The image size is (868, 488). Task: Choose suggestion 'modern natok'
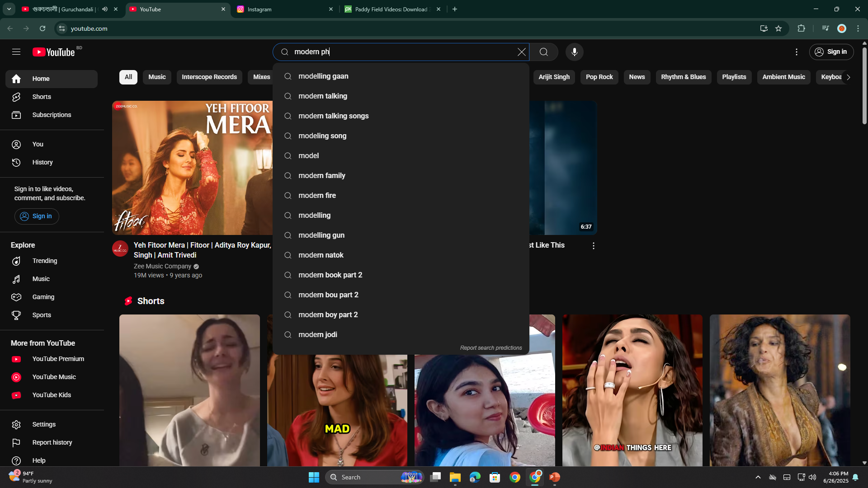[x=401, y=255]
